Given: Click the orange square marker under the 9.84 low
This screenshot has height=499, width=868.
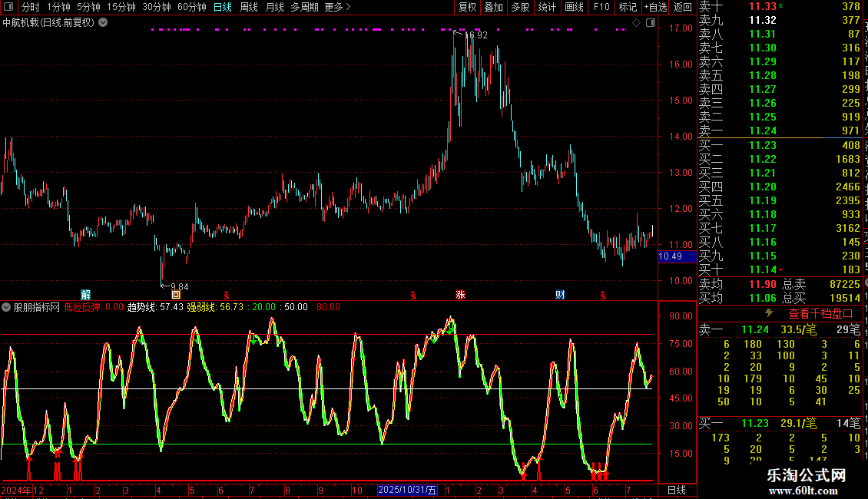Looking at the screenshot, I should [175, 295].
